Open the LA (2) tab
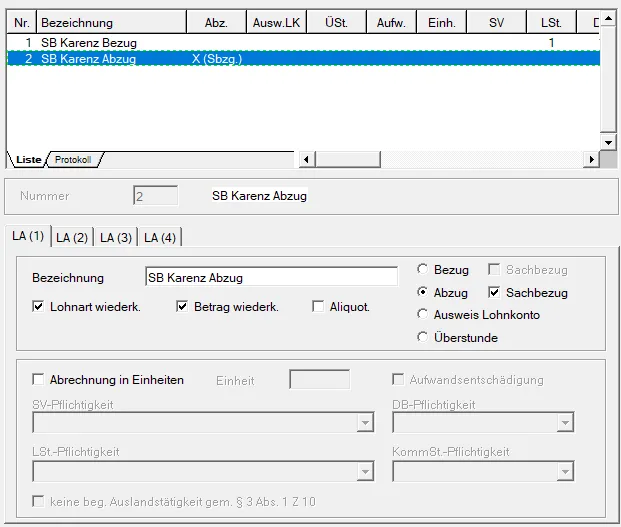 point(72,238)
